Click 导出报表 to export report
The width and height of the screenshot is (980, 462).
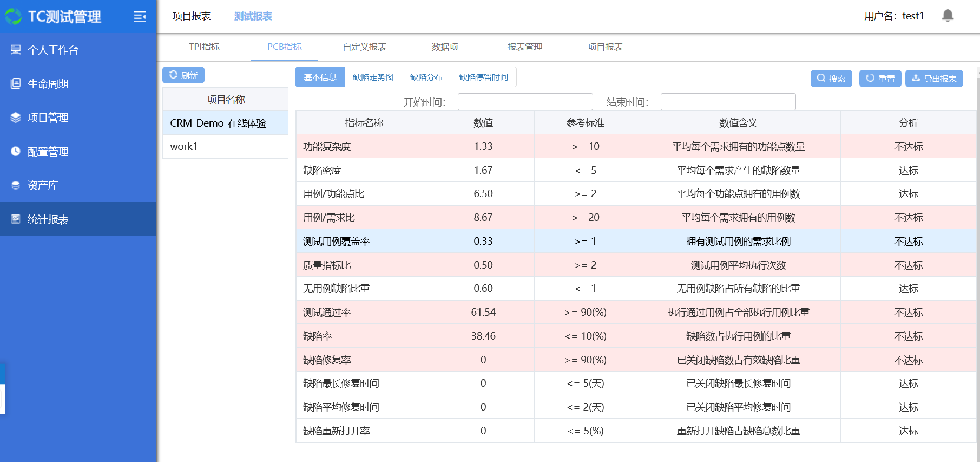tap(933, 79)
